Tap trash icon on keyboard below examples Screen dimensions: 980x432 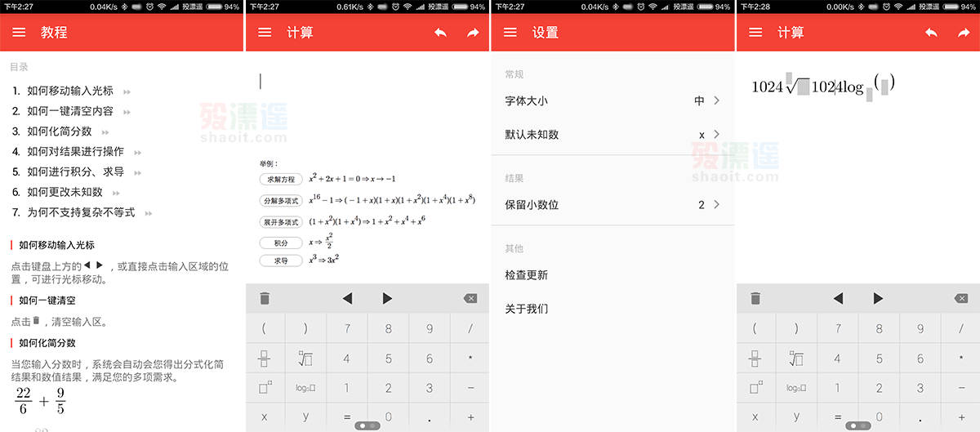point(265,299)
